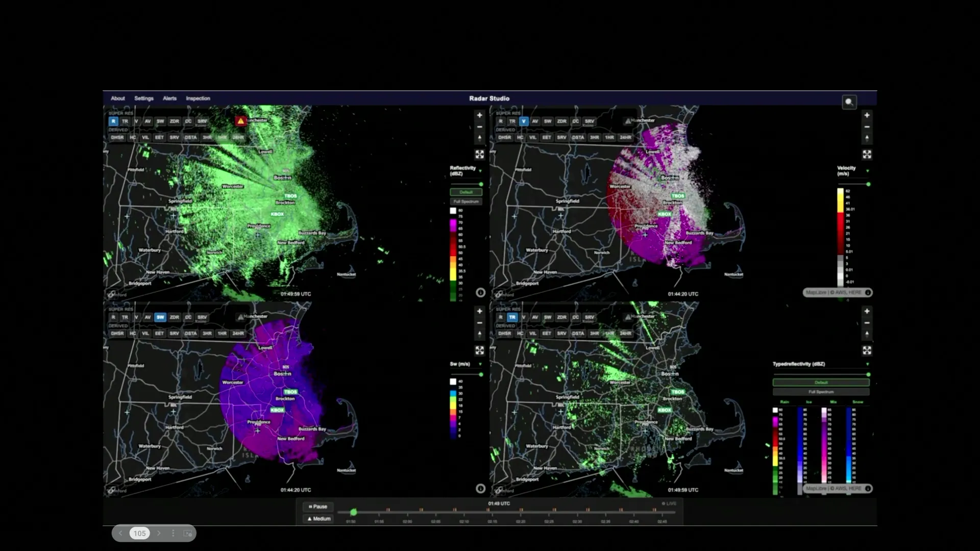Image resolution: width=980 pixels, height=551 pixels.
Task: Click the red warning alert icon
Action: pos(240,121)
